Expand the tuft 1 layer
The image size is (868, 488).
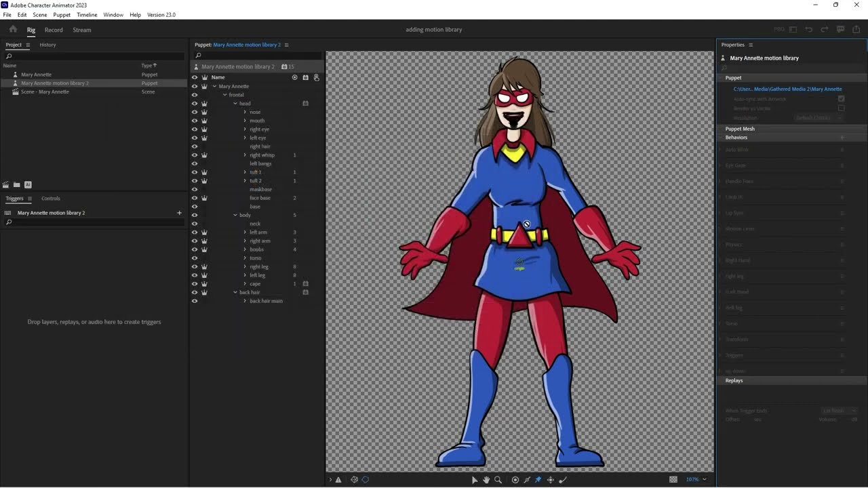tap(245, 172)
